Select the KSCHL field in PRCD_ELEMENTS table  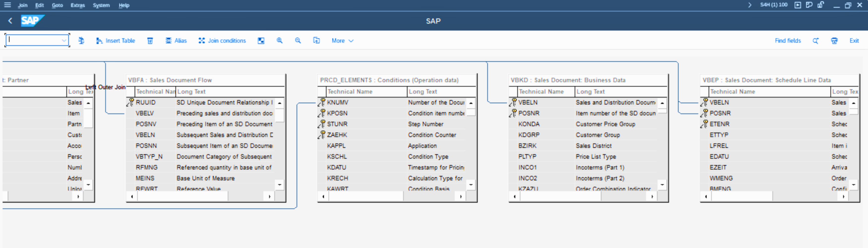coord(337,156)
